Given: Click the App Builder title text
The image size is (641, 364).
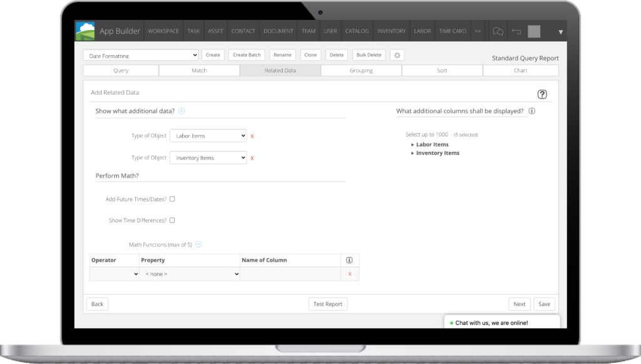Looking at the screenshot, I should (120, 31).
